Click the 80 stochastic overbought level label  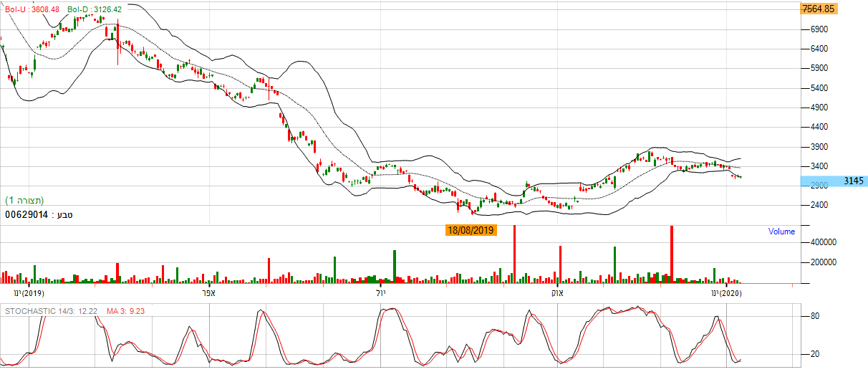coord(814,316)
